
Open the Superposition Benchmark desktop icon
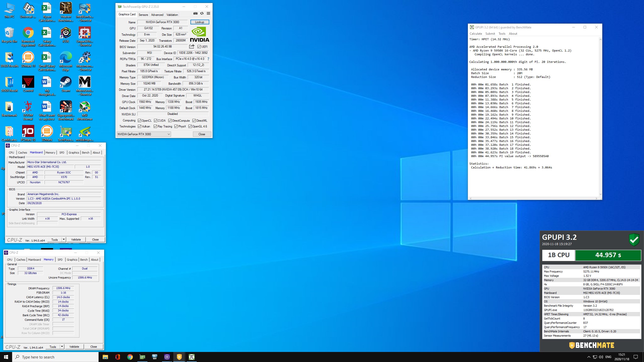(x=66, y=110)
